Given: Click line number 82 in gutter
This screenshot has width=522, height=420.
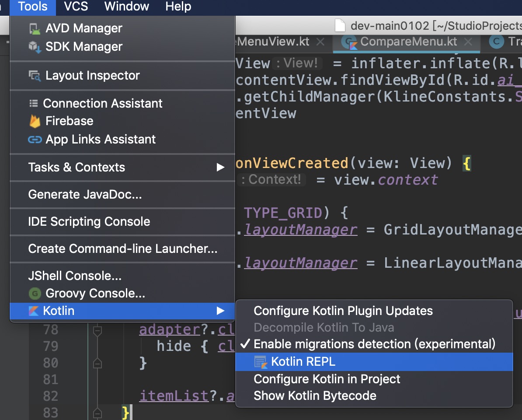Looking at the screenshot, I should tap(51, 397).
